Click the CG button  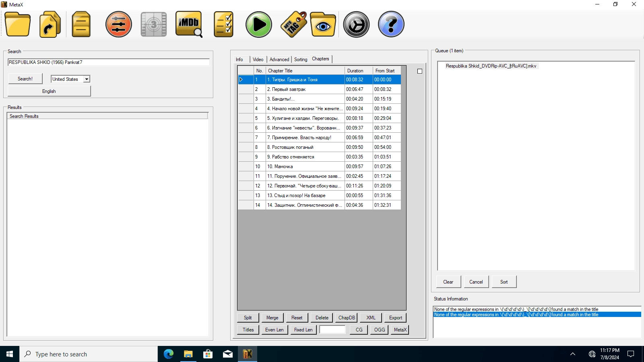pos(359,330)
